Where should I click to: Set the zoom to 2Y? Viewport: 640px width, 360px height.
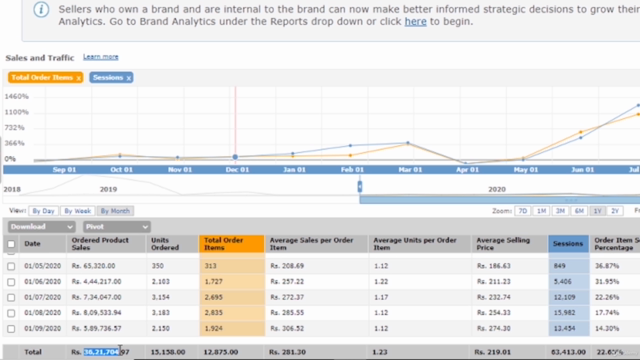click(615, 211)
